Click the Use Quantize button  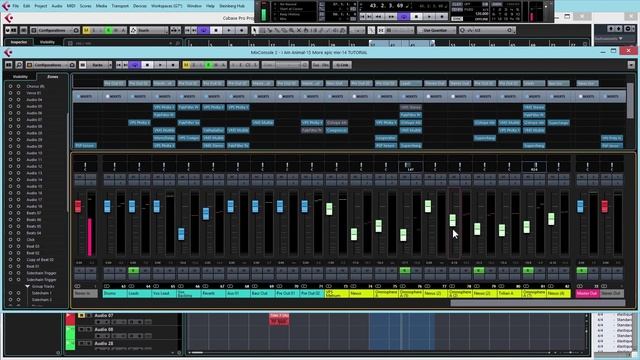[435, 30]
